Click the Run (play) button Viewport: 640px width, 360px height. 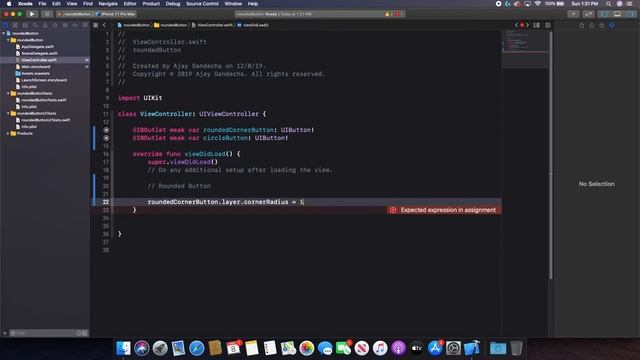tap(32, 14)
